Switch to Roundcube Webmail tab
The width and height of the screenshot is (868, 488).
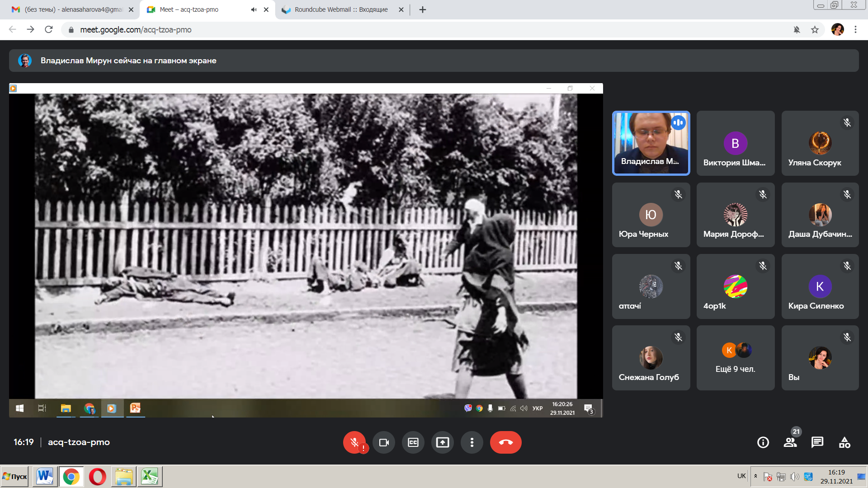pos(340,9)
